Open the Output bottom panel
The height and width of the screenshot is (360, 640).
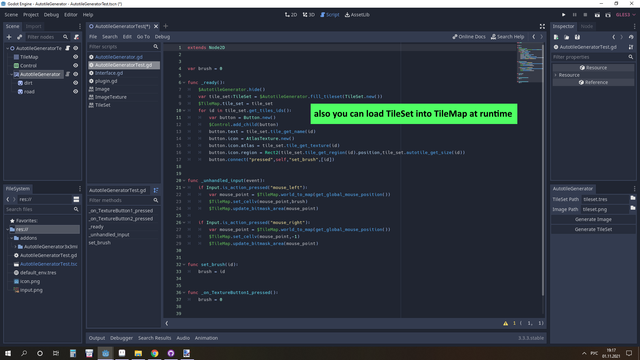[97, 338]
